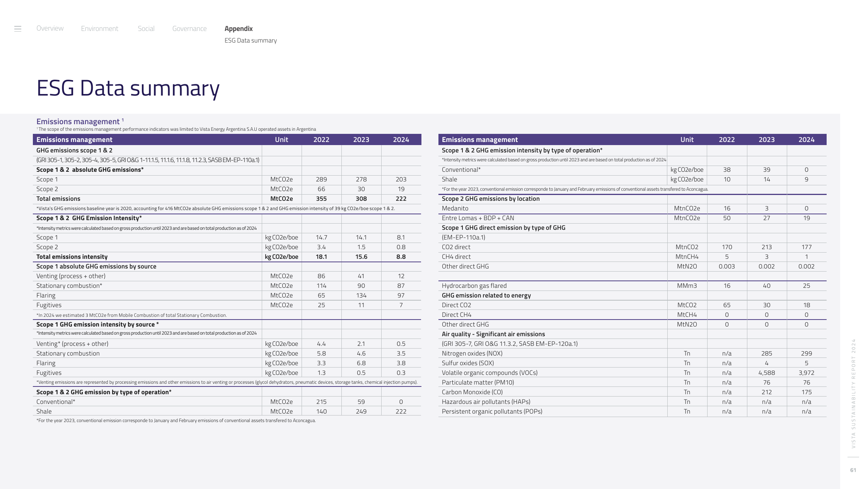The image size is (868, 489).
Task: Click Carbon Monoxide (CO) 2024 value 175
Action: click(x=807, y=392)
